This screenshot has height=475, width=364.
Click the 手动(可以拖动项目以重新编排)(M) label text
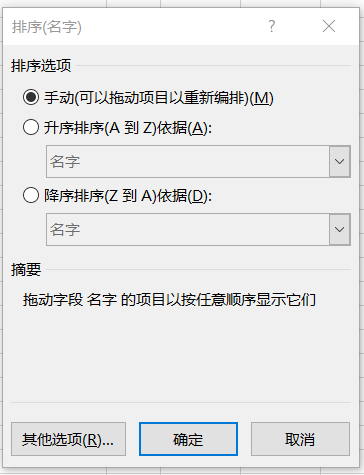point(159,98)
